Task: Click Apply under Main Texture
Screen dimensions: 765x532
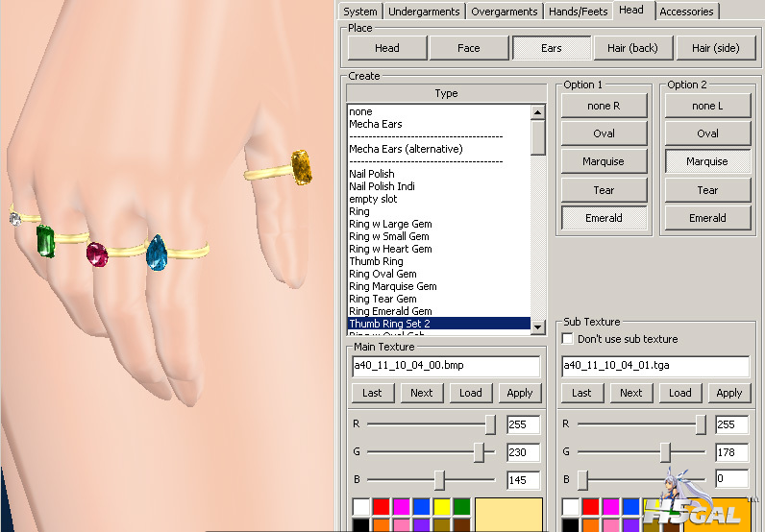Action: tap(520, 393)
